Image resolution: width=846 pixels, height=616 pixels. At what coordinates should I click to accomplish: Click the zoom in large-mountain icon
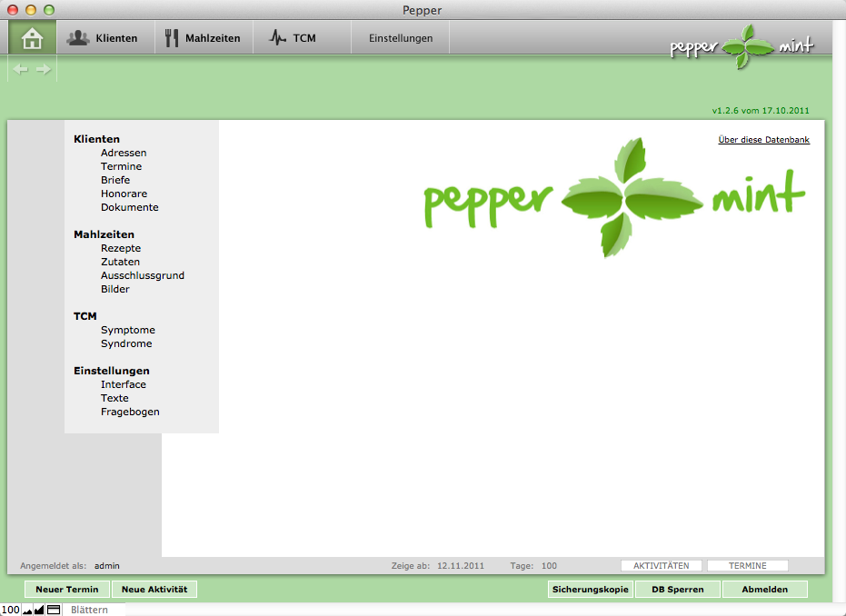[x=39, y=610]
